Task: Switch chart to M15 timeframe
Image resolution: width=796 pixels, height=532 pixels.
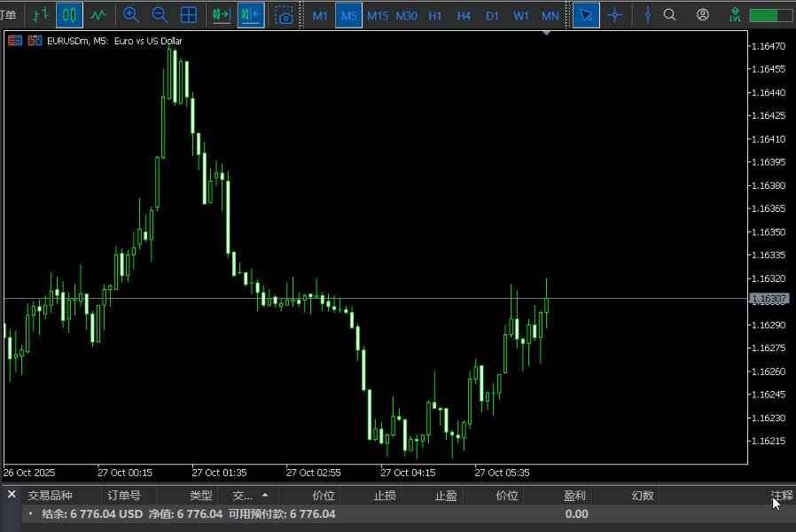Action: 377,15
